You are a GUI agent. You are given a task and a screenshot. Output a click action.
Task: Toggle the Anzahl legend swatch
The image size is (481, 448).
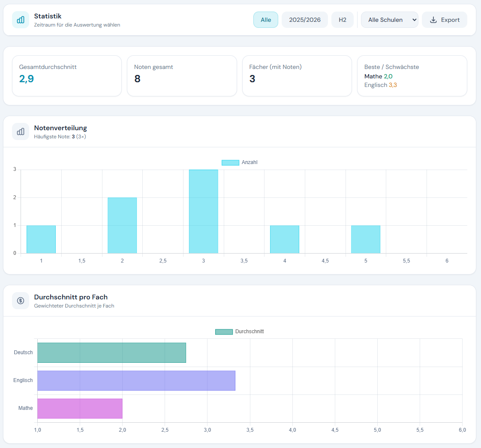pos(230,163)
